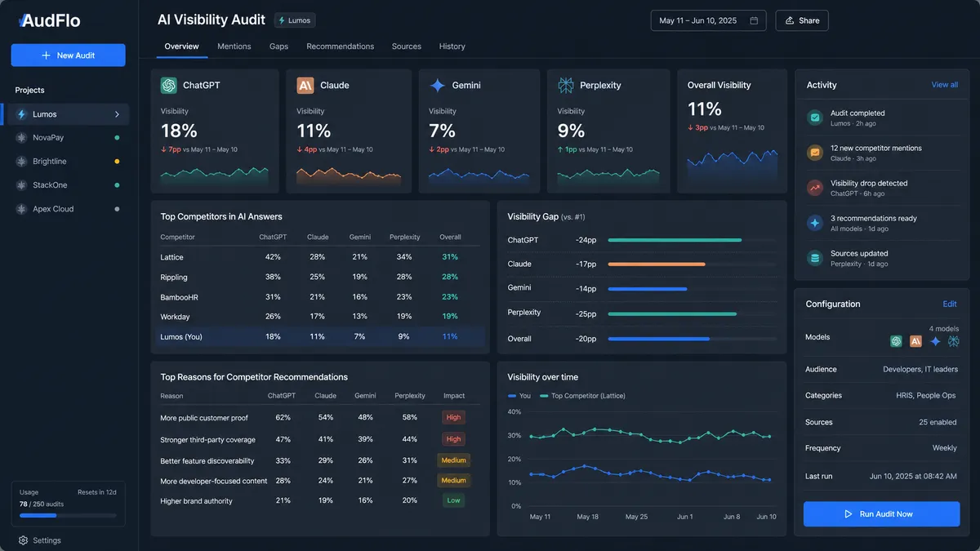Go to the Recommendations tab
The height and width of the screenshot is (551, 980).
pyautogui.click(x=341, y=47)
